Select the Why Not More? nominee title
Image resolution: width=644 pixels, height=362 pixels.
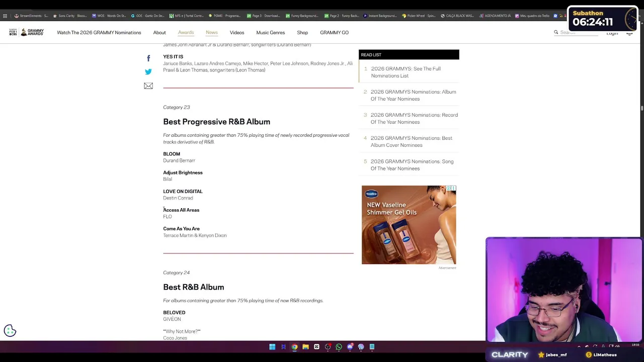pos(182,331)
